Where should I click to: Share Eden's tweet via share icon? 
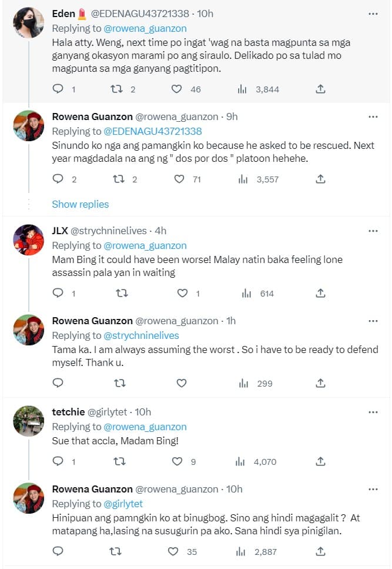[320, 89]
